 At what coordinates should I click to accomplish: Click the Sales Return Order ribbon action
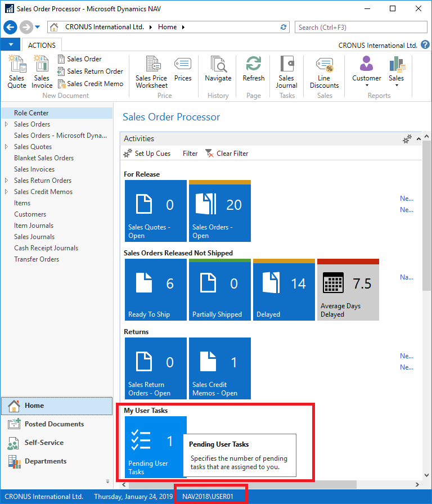(91, 71)
